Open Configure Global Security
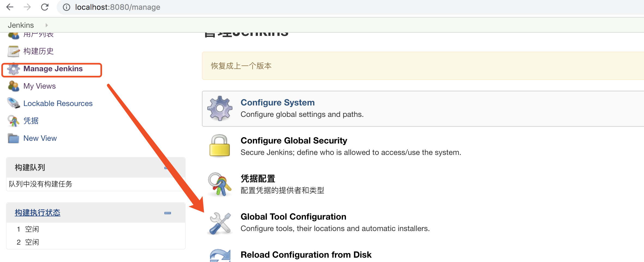 click(x=294, y=141)
